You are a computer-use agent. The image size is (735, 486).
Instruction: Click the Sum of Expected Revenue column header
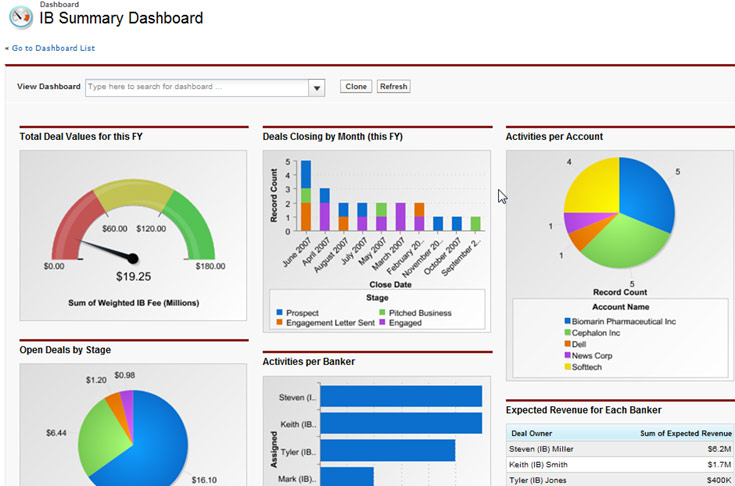click(685, 433)
